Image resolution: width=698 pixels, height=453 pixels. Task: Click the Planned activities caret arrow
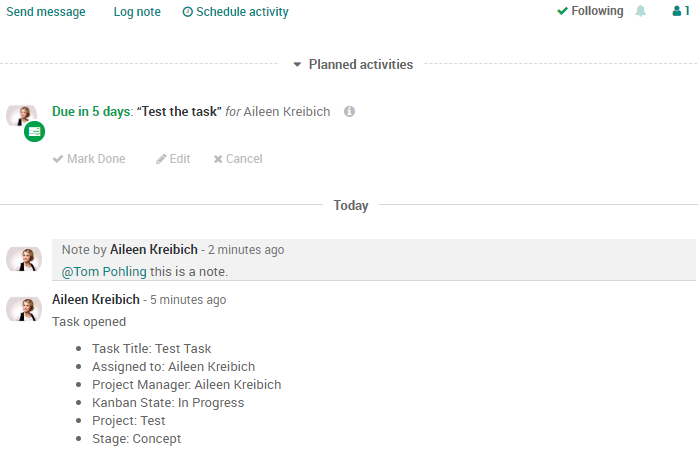[x=297, y=65]
